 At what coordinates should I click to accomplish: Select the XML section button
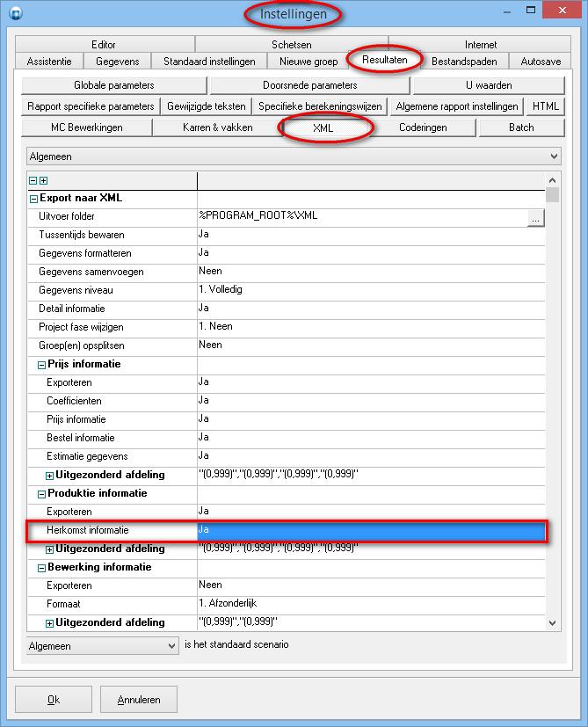click(323, 128)
